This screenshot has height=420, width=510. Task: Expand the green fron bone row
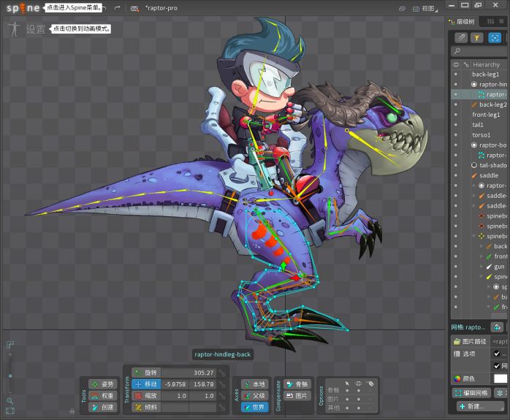coord(482,256)
